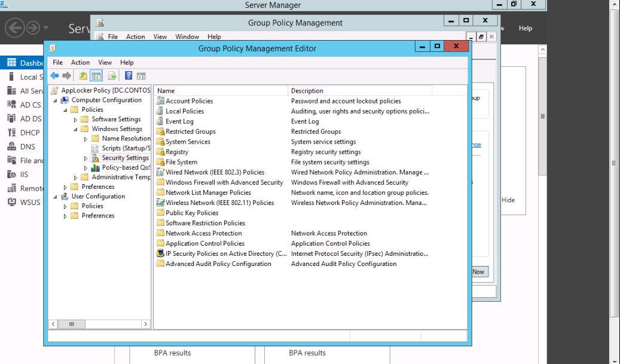The image size is (620, 364).
Task: Click the Event Log icon in the list
Action: click(x=160, y=121)
